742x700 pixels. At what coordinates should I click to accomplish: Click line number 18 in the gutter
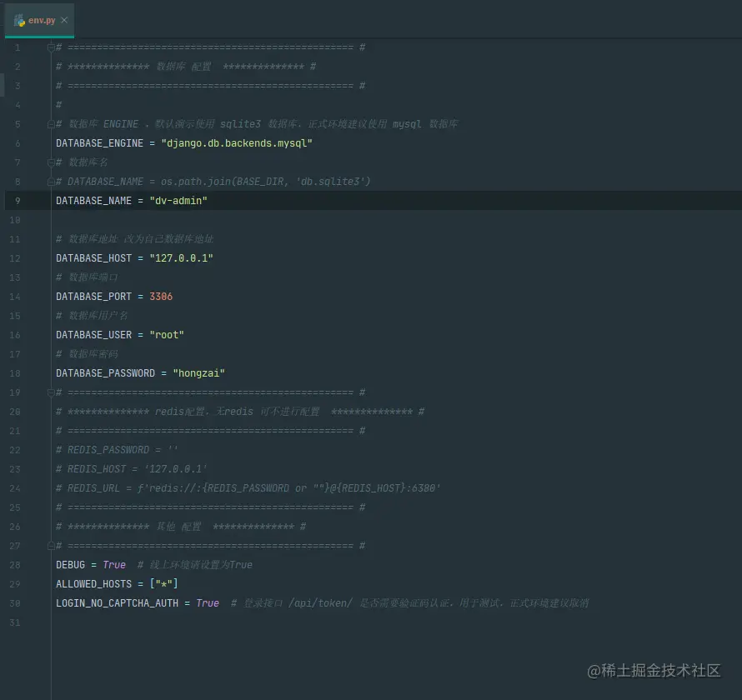15,373
